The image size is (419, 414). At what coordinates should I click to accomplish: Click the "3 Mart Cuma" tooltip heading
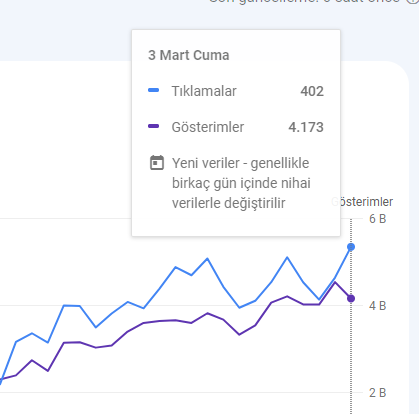point(189,55)
